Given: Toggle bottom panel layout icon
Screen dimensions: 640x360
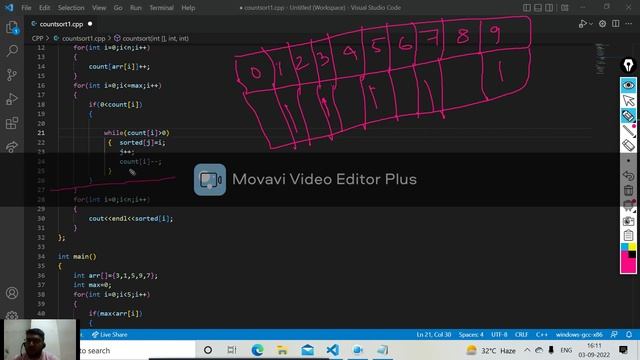Looking at the screenshot, I should 538,7.
